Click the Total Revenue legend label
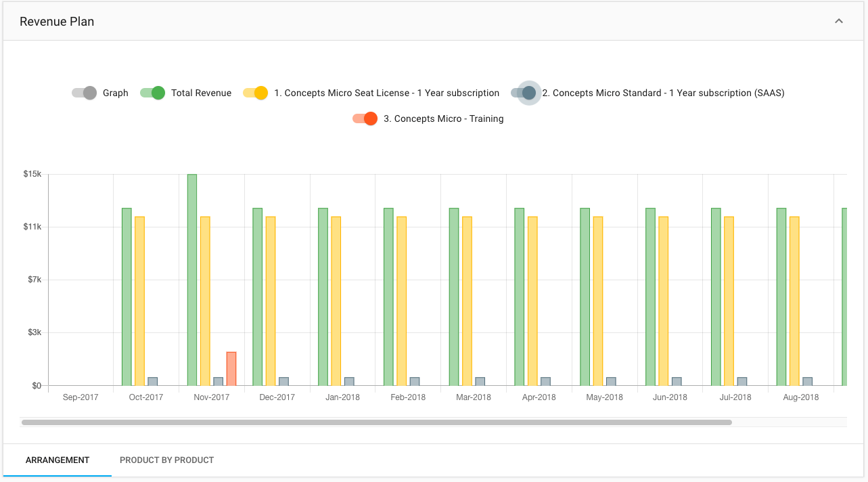Viewport: 868px width, 482px height. point(201,93)
